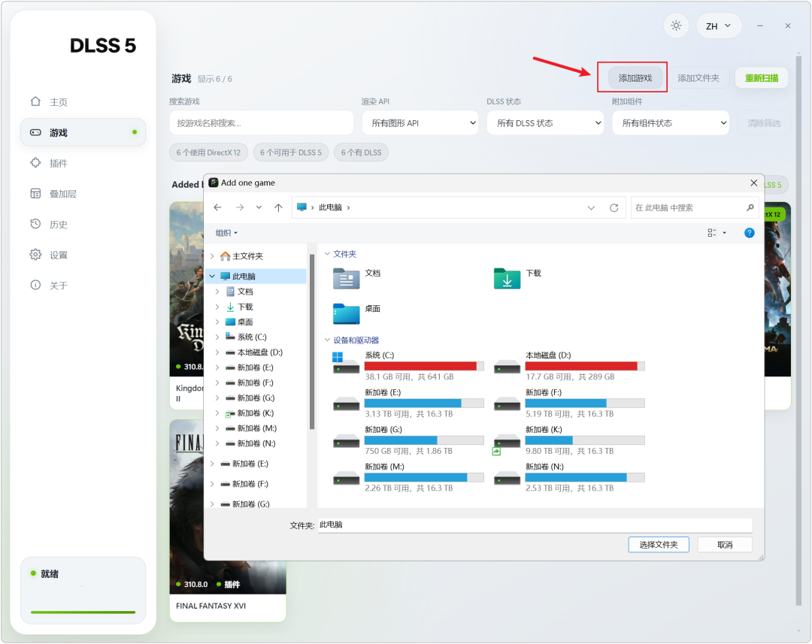Select 下载 in the navigation tree

click(245, 307)
